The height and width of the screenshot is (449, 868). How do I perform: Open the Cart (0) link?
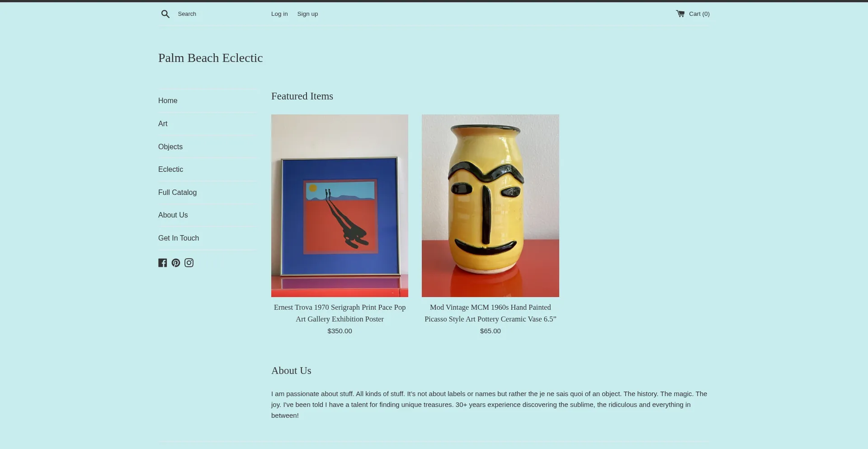click(693, 14)
